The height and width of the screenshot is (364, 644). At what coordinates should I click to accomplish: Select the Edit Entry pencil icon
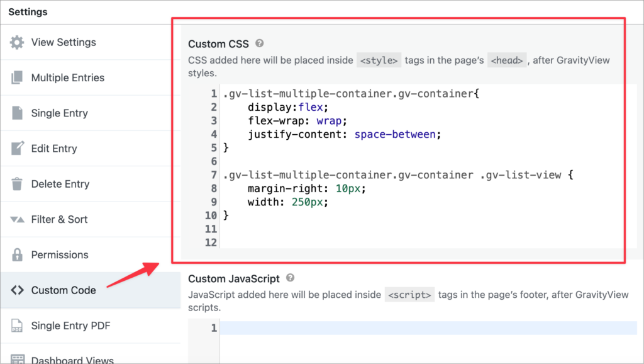tap(18, 148)
